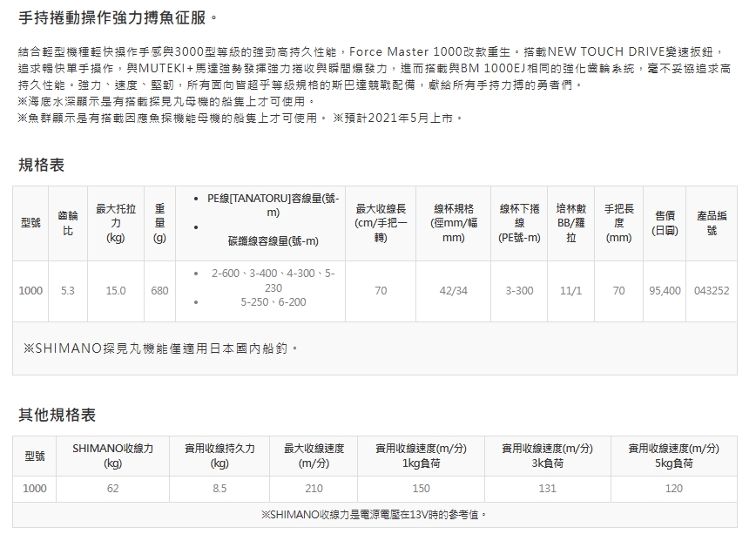Click the note about 13V power voltage

click(x=375, y=515)
